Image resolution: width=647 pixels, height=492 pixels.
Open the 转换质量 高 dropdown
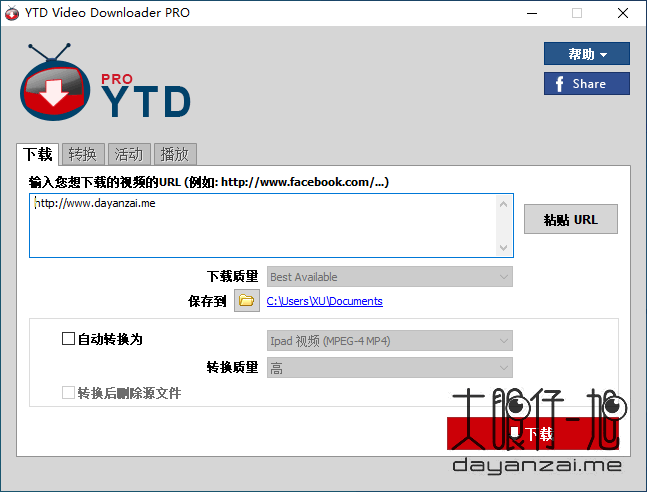[x=390, y=367]
